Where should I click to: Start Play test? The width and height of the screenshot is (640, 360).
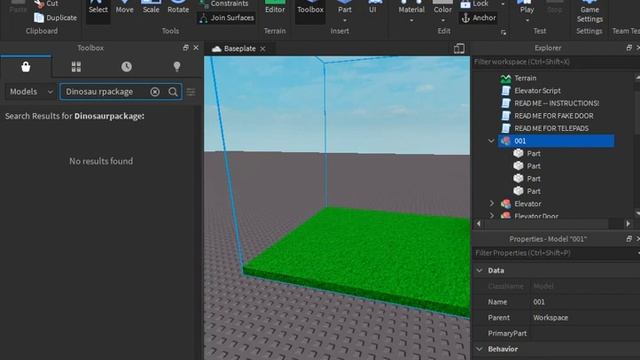527,7
